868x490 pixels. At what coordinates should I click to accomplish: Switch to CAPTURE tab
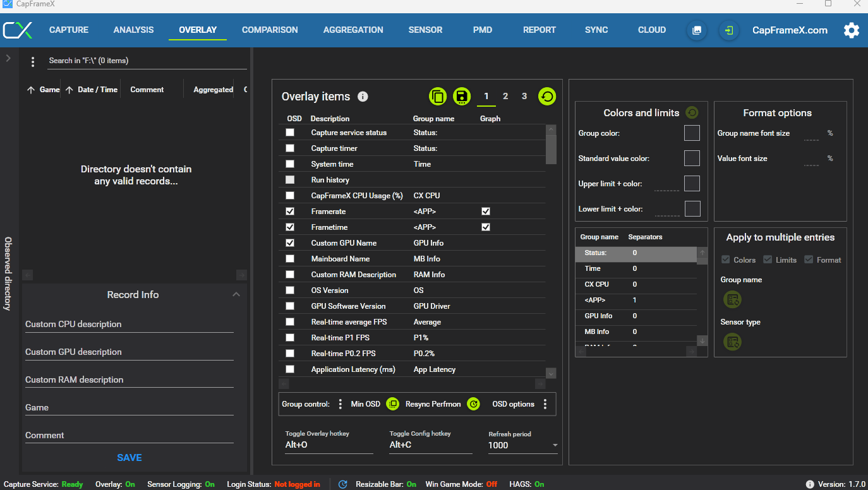[69, 30]
